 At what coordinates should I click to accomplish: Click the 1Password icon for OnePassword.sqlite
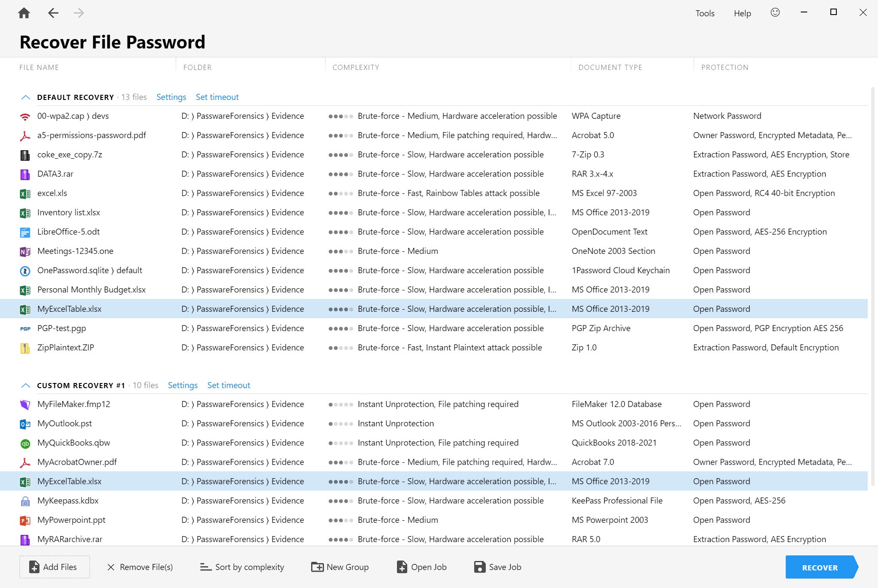25,271
